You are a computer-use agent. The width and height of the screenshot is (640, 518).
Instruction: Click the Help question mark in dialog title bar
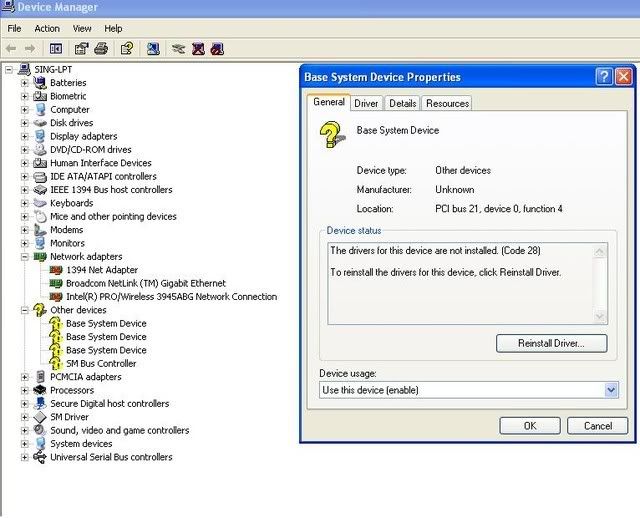(603, 77)
